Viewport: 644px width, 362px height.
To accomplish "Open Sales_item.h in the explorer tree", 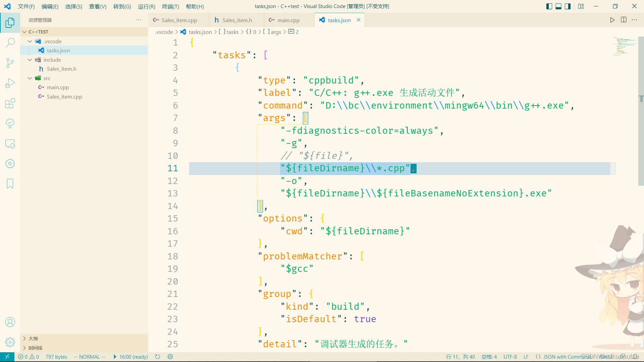I will pyautogui.click(x=61, y=69).
